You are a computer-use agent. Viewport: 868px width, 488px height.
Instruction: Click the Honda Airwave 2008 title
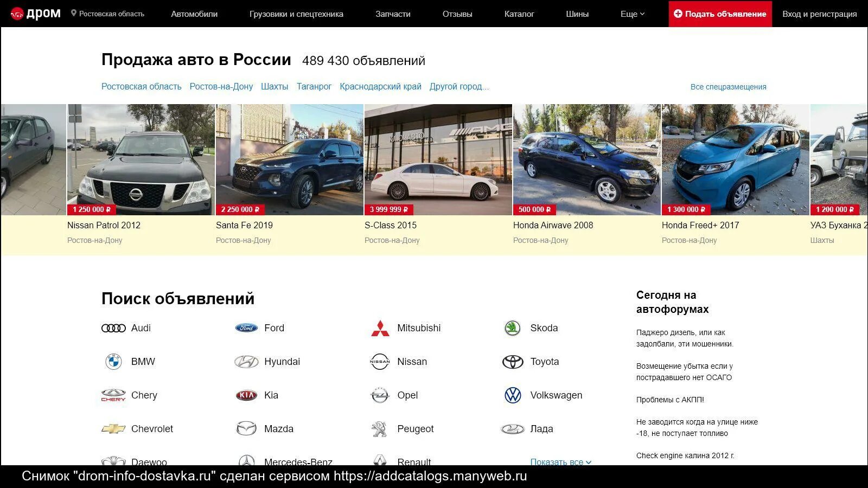pos(553,225)
